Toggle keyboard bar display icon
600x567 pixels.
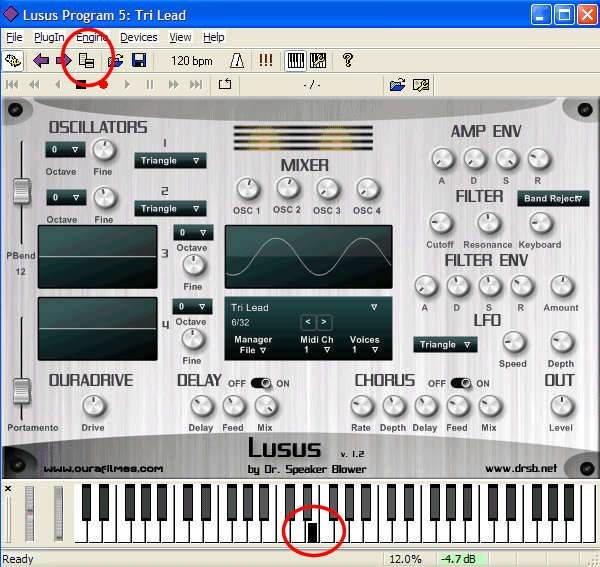(295, 60)
